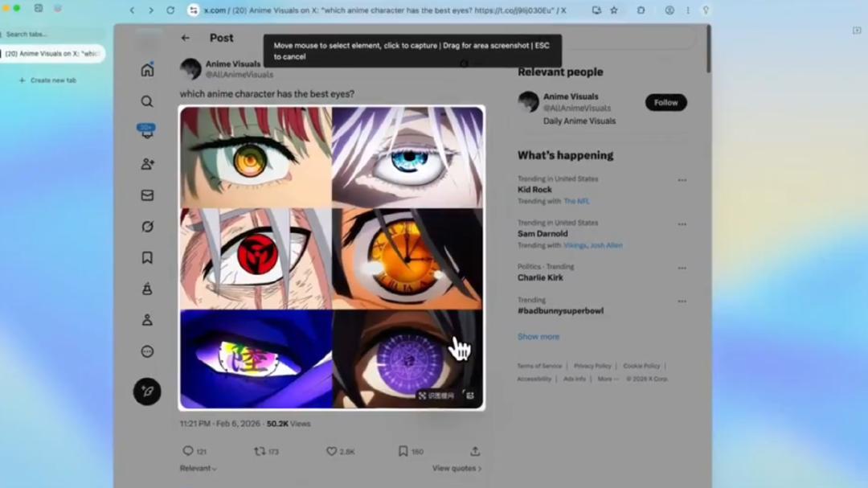
Task: Click Search tabs field
Action: [x=52, y=35]
